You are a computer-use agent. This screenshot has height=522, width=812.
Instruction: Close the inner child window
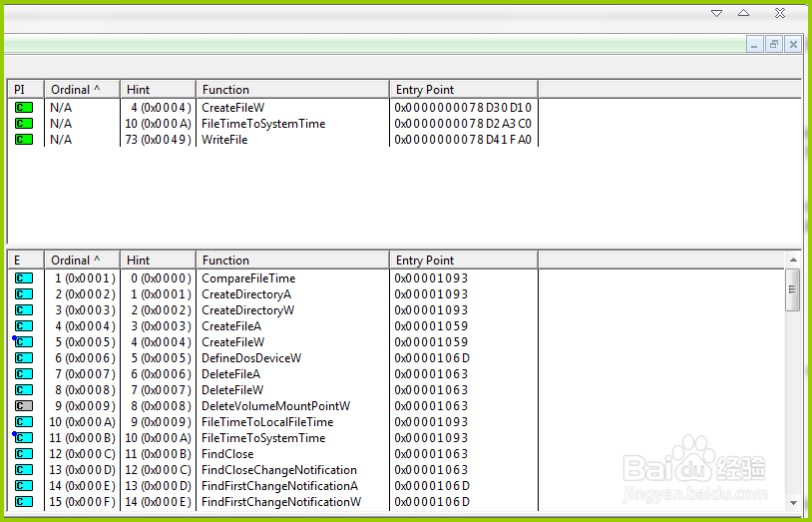tap(793, 45)
